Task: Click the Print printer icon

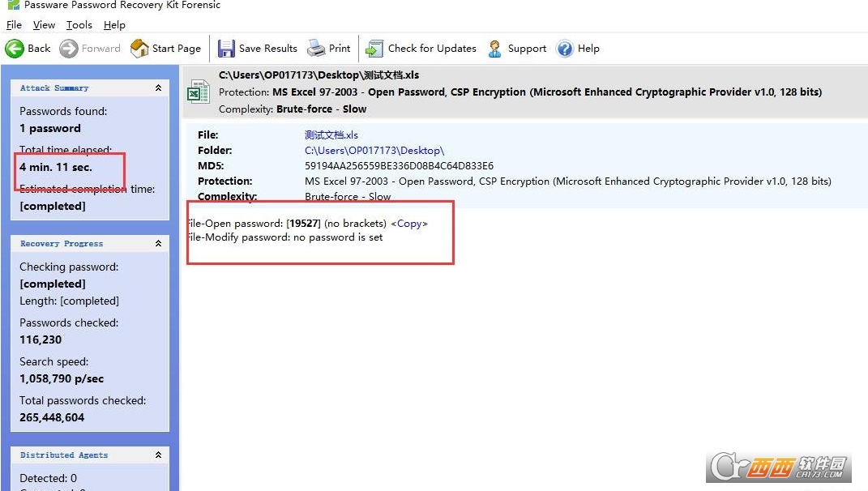Action: [x=316, y=49]
